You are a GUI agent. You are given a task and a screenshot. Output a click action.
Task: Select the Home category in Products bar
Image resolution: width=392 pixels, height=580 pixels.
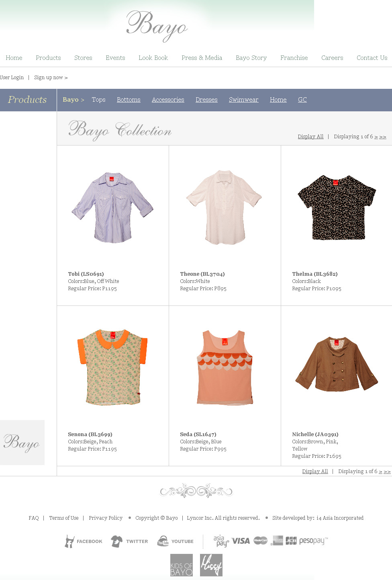click(278, 100)
